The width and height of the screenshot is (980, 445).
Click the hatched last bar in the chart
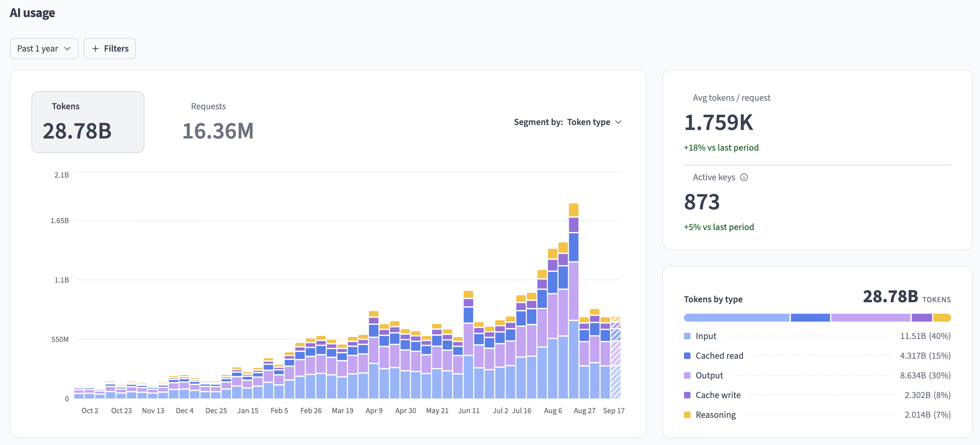point(616,357)
